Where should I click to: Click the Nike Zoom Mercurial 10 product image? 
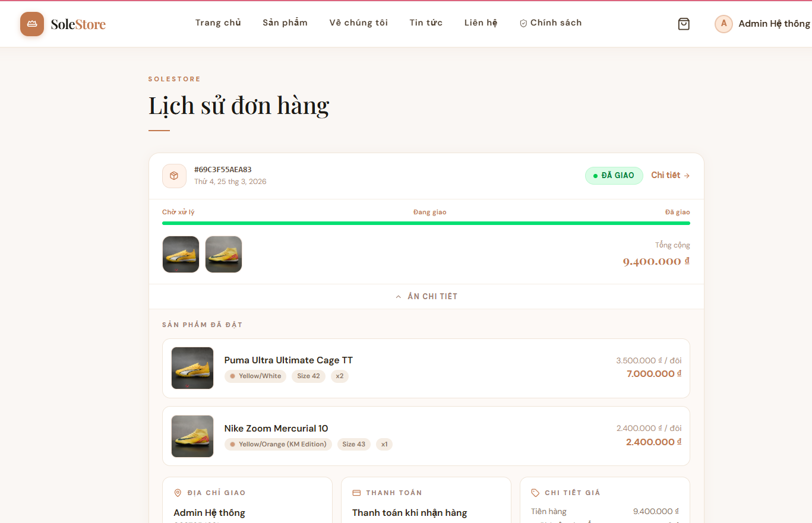(192, 436)
